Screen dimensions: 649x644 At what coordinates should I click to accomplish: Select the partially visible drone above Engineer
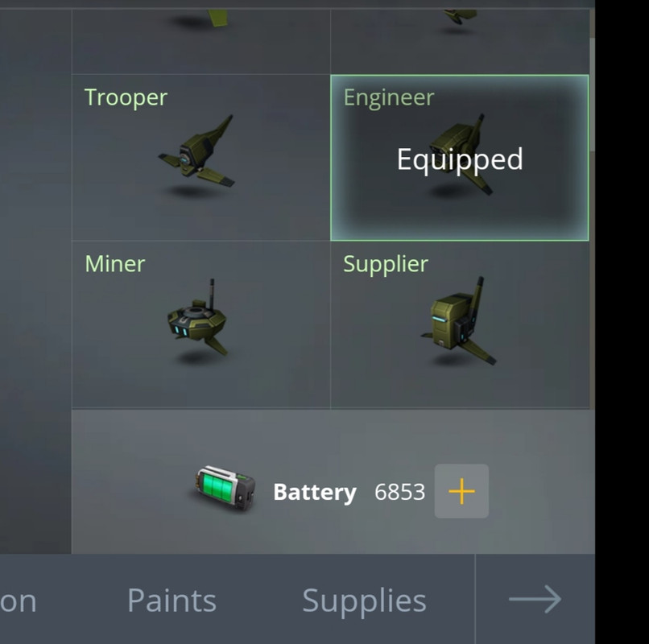460,41
